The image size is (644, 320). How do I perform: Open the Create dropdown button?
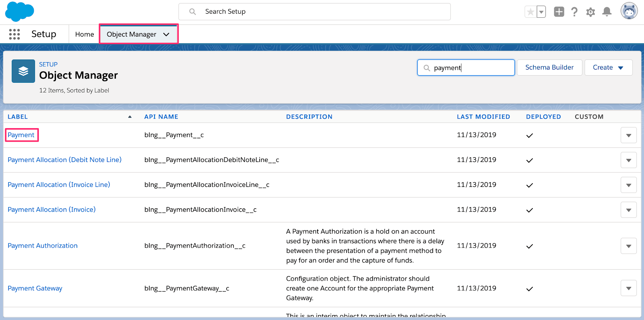pyautogui.click(x=608, y=68)
